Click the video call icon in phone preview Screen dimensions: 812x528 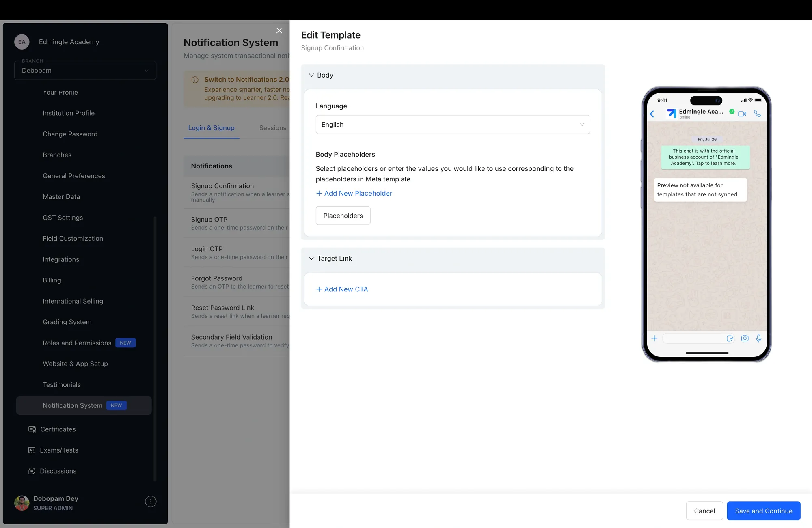pyautogui.click(x=742, y=114)
